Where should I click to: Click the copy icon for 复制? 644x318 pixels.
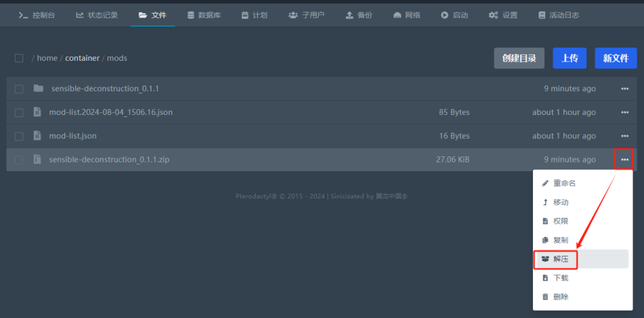coord(545,240)
